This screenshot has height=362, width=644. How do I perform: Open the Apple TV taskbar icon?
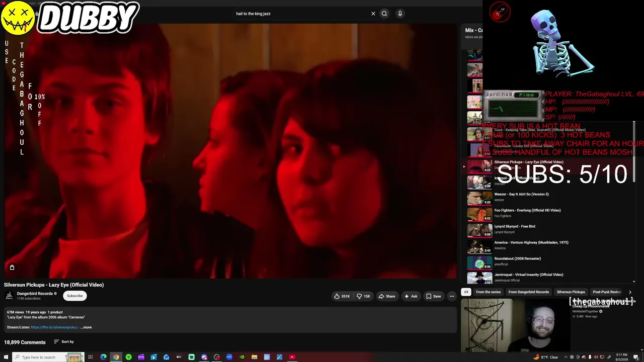tap(179, 357)
